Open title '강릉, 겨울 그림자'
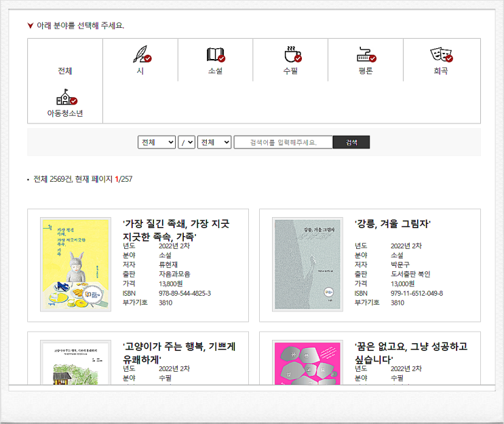Screen dimensions: 504x424 (x=393, y=224)
